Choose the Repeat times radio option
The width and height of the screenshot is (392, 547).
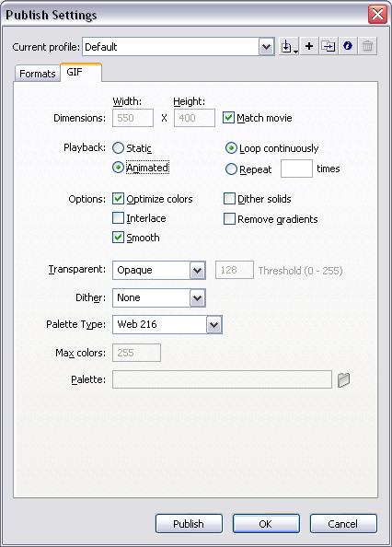(231, 169)
